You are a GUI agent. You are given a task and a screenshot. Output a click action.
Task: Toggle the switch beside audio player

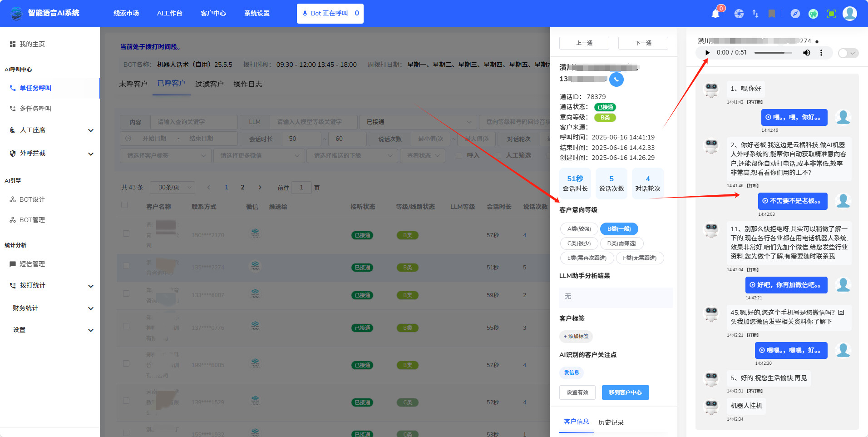click(x=847, y=53)
